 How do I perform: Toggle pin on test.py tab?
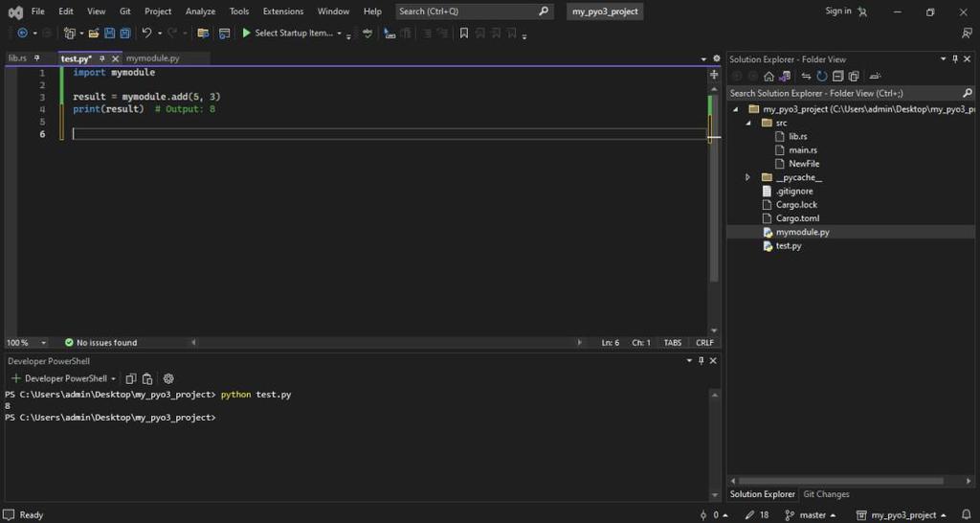102,58
